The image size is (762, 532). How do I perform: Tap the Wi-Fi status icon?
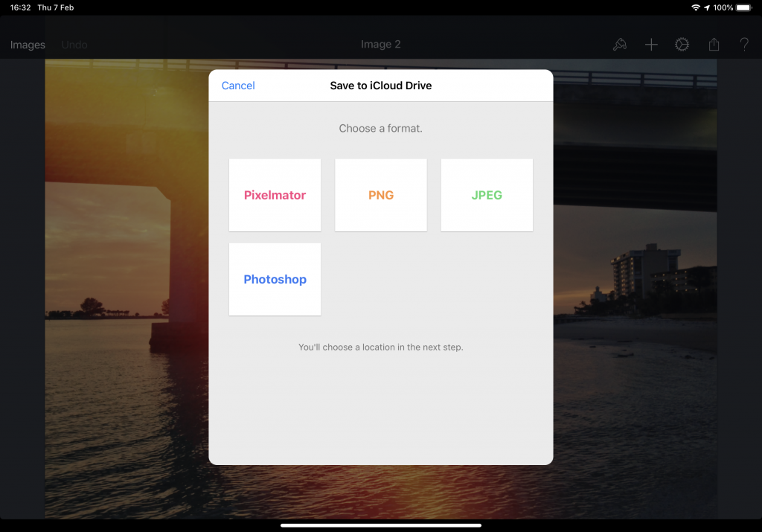(696, 7)
